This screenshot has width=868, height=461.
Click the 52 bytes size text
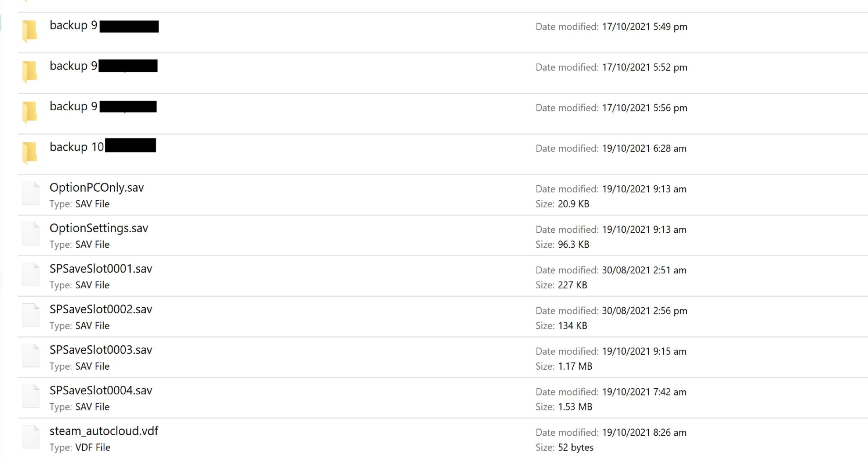tap(576, 447)
